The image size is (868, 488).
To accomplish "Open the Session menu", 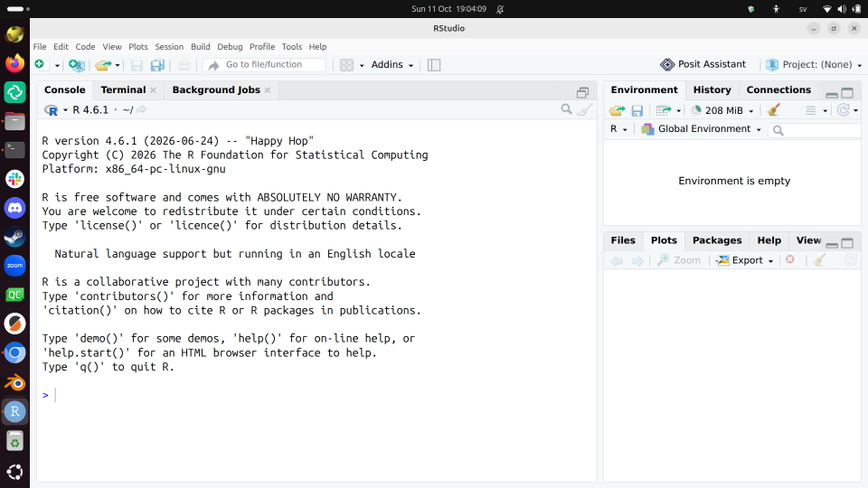I will 169,46.
